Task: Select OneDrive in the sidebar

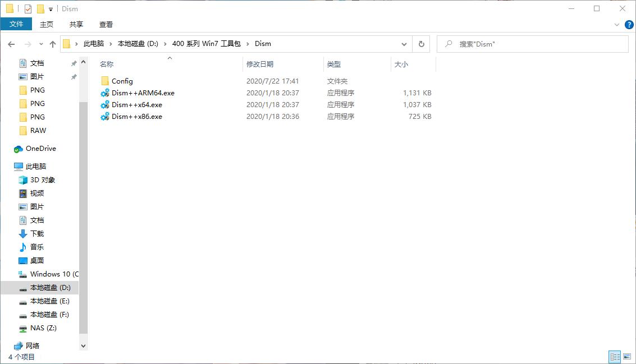Action: (40, 149)
